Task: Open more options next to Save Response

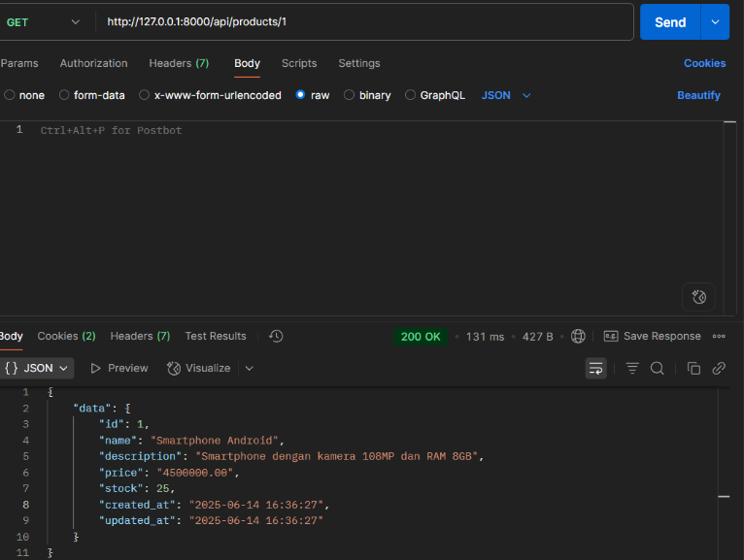Action: [x=720, y=336]
